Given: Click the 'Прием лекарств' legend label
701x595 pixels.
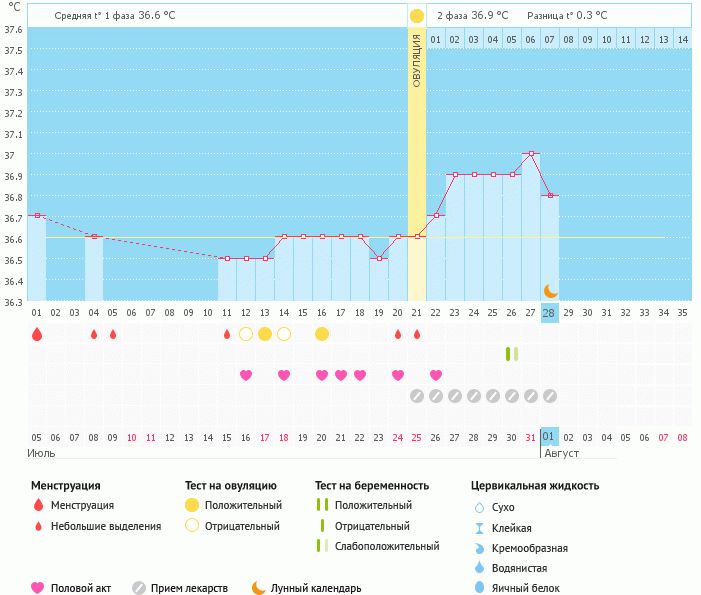Looking at the screenshot, I should 189,588.
